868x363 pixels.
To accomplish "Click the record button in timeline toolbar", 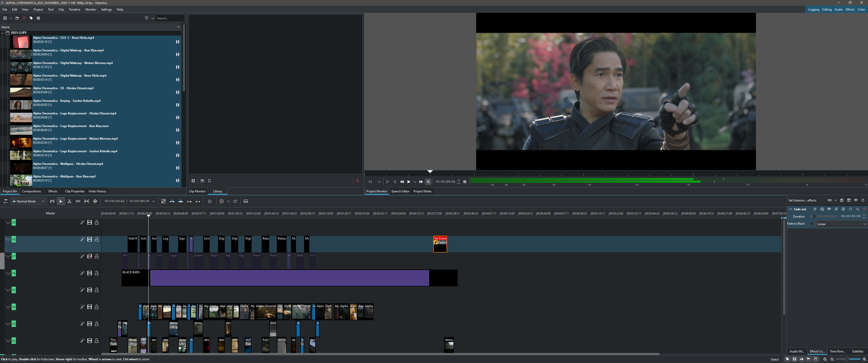I will coord(222,201).
